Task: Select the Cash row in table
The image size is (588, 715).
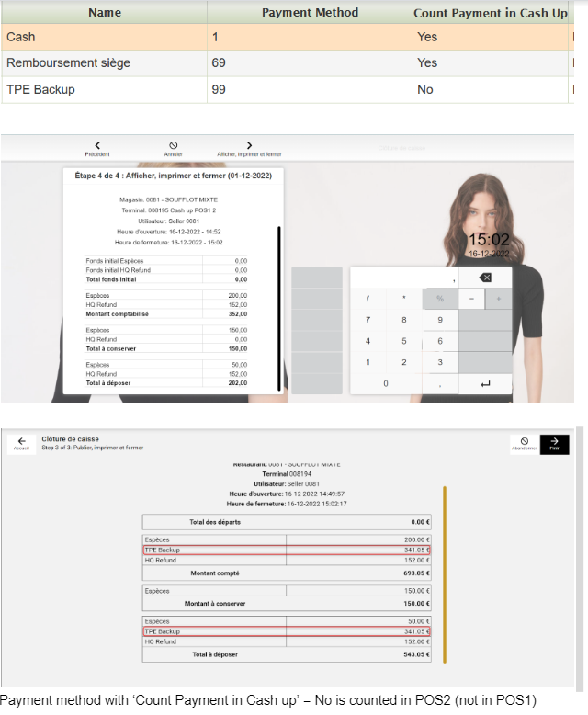Action: click(104, 37)
